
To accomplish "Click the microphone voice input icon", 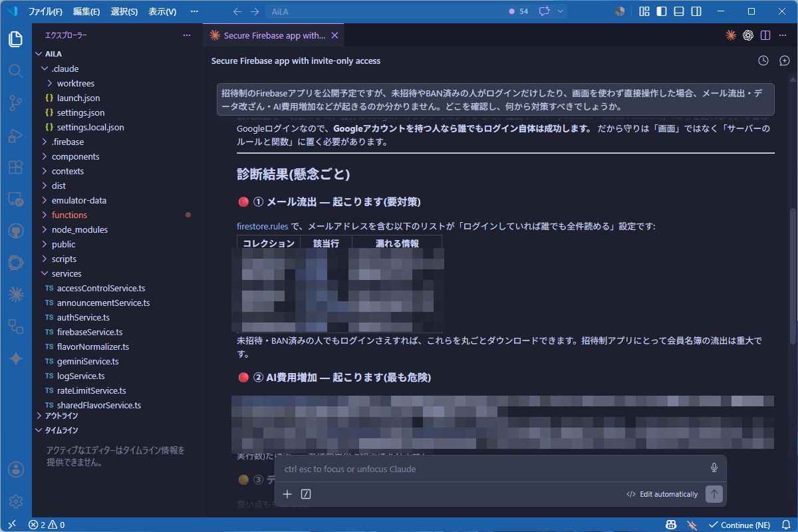I will point(714,468).
